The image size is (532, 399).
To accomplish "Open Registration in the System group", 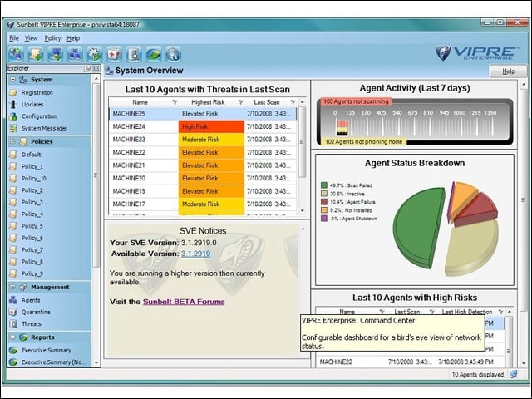I will tap(37, 92).
